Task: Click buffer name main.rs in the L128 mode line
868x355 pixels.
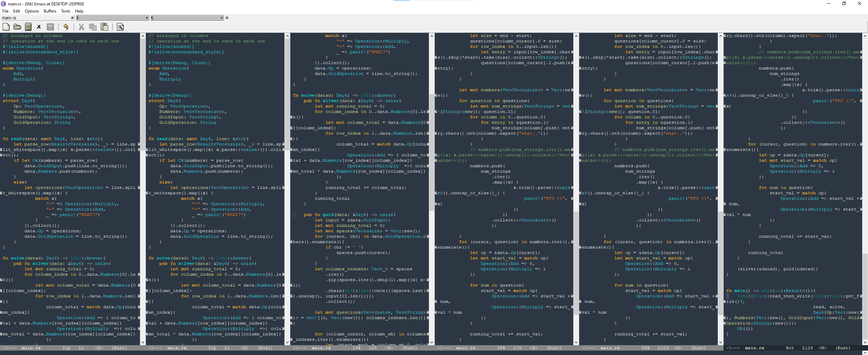Action: pos(754,348)
